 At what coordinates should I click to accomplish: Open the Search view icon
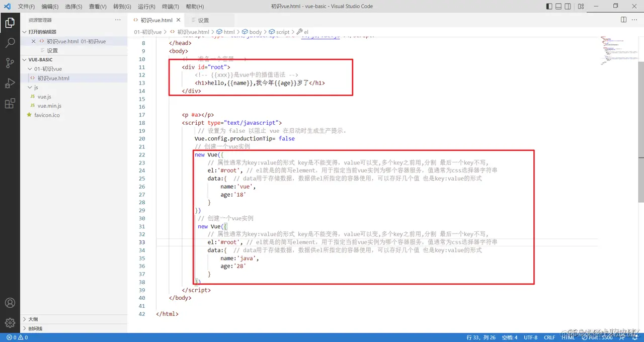[10, 43]
